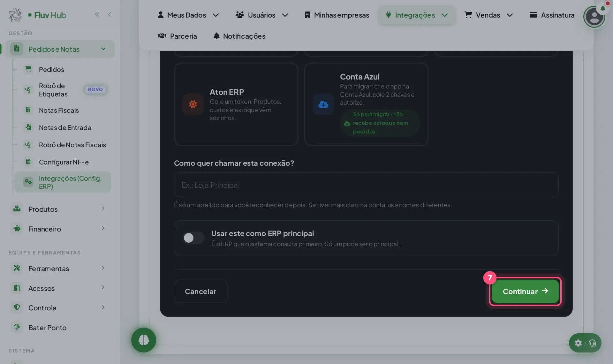This screenshot has width=613, height=364.
Task: Expand the Produtos section
Action: pos(60,209)
